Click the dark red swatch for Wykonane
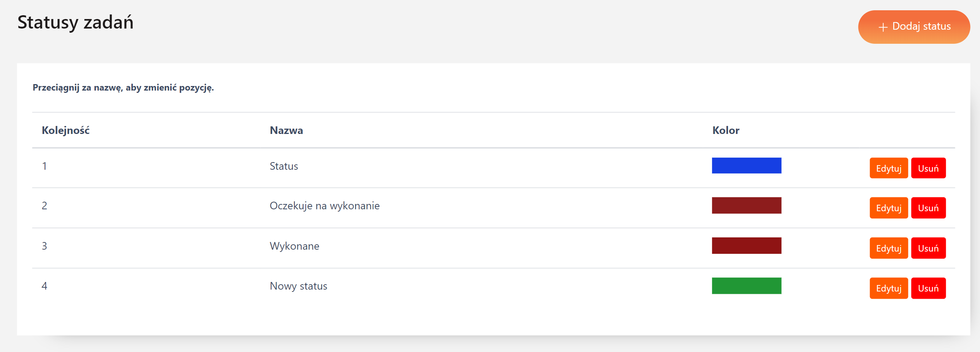The image size is (980, 352). [746, 245]
